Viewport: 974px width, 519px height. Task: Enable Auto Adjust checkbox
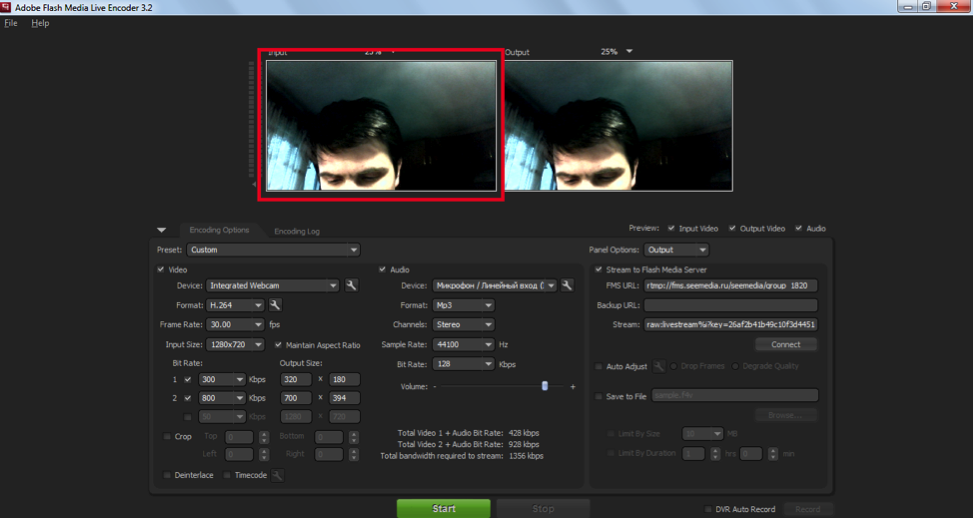tap(598, 366)
